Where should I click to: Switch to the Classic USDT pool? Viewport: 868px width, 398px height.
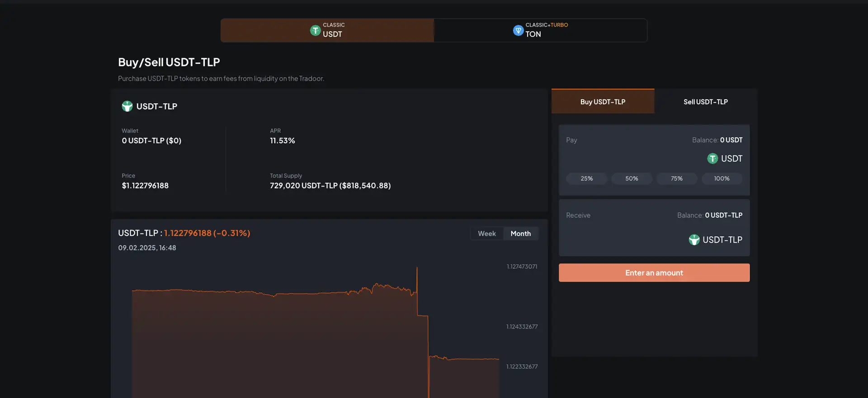[x=327, y=30]
